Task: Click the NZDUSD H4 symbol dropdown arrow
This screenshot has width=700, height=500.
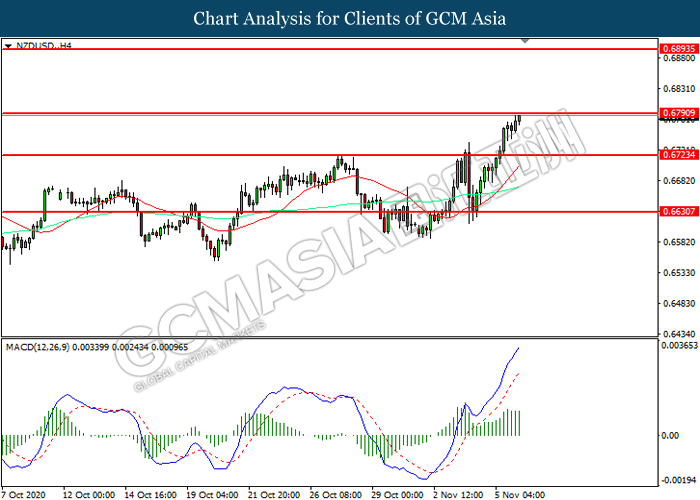Action: pyautogui.click(x=8, y=46)
